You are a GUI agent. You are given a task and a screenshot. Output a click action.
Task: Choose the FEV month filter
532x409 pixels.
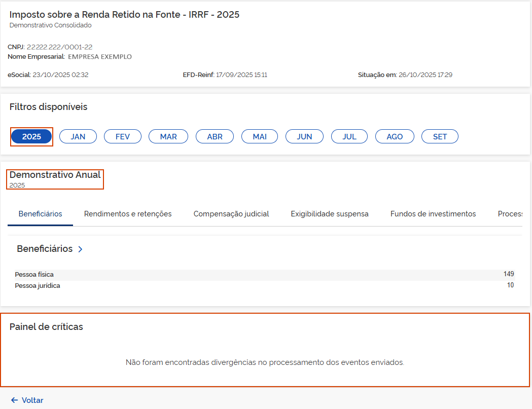(x=123, y=137)
